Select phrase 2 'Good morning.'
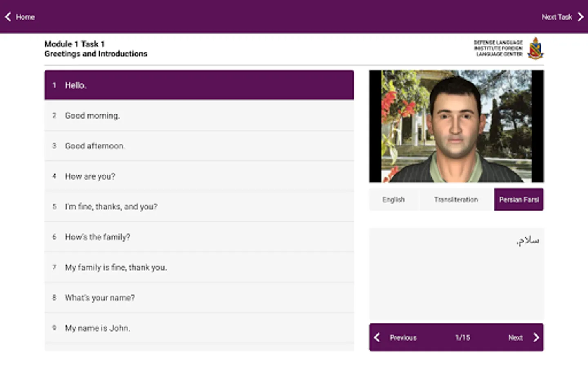The height and width of the screenshot is (368, 588). (199, 116)
